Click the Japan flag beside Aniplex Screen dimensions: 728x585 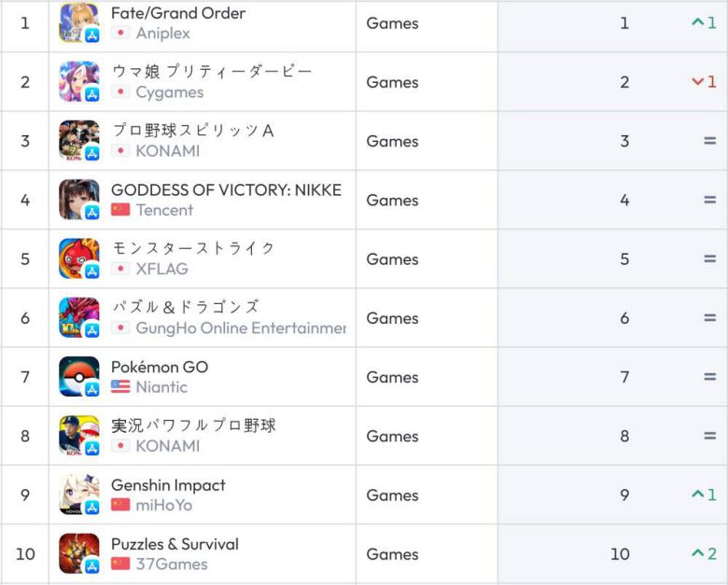point(120,33)
